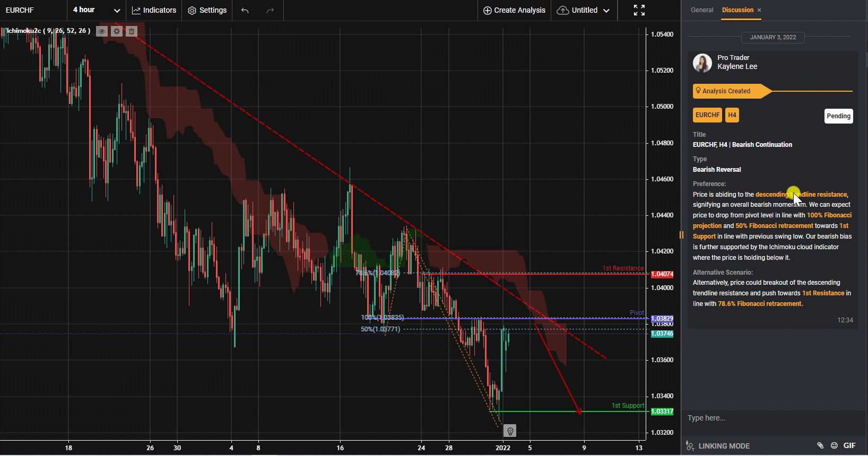Click the Analysis Created badge
Image resolution: width=868 pixels, height=456 pixels.
click(x=731, y=91)
